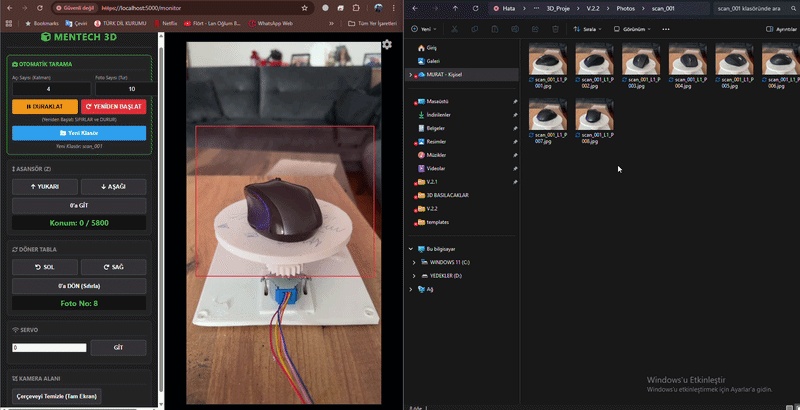800x410 pixels.
Task: Select the 3D_Proje breadcrumb segment
Action: point(558,8)
